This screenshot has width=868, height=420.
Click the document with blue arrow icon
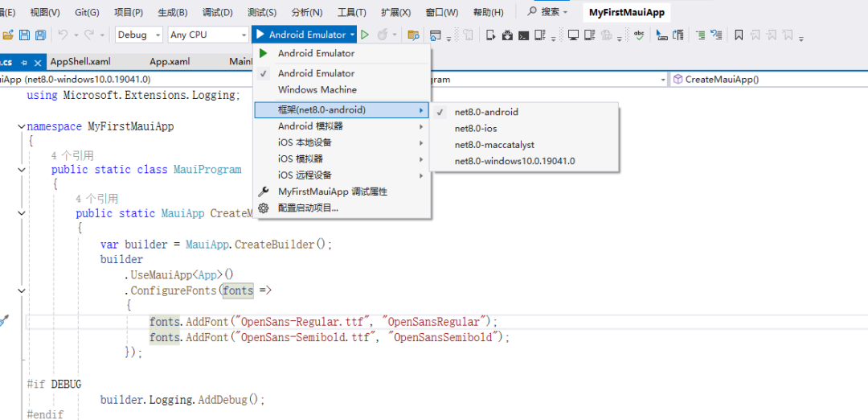coord(678,35)
